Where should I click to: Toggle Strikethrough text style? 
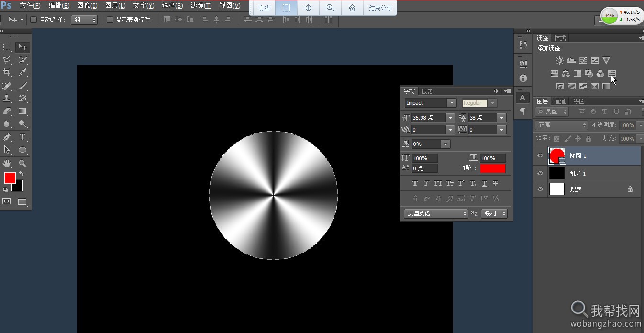[496, 183]
